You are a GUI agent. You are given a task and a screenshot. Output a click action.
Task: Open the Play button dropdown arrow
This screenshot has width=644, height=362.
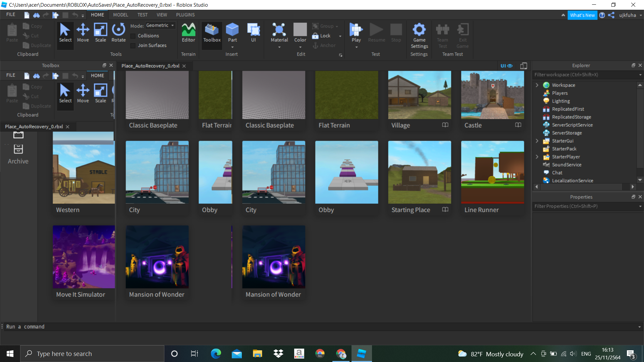coord(356,47)
